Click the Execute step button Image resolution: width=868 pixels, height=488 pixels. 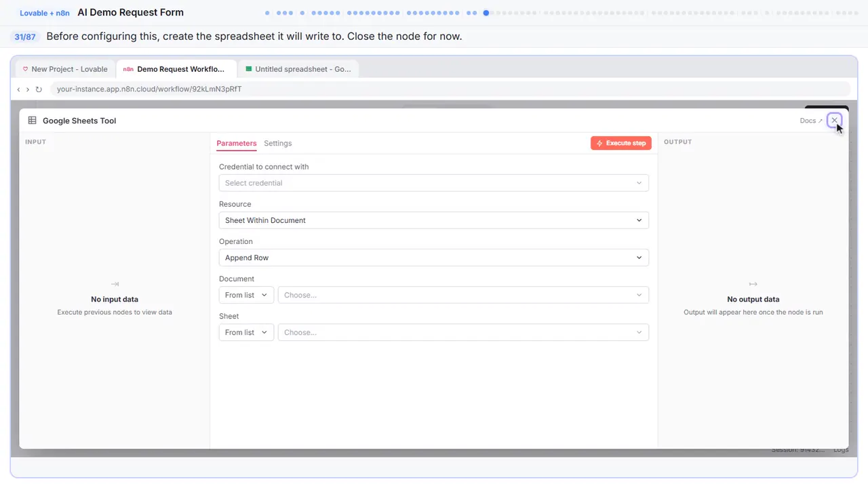[621, 143]
